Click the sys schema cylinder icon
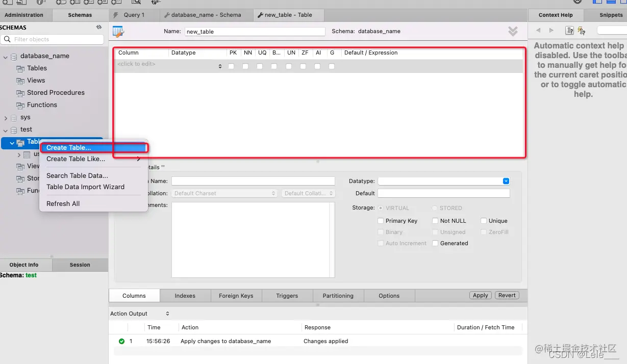Image resolution: width=627 pixels, height=364 pixels. click(x=14, y=117)
